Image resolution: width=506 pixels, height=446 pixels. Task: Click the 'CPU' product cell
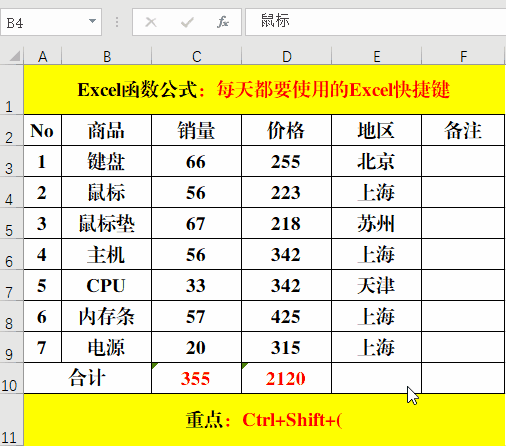[107, 285]
